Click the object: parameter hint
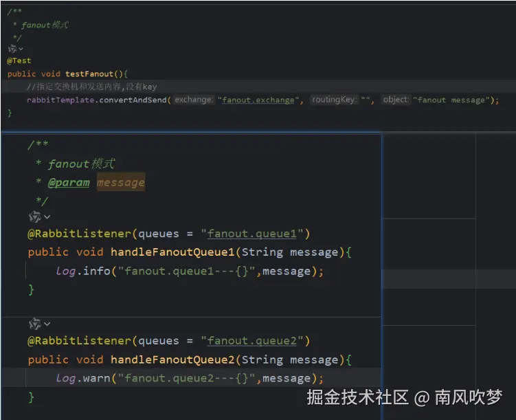Image resolution: width=516 pixels, height=420 pixels. tap(395, 100)
